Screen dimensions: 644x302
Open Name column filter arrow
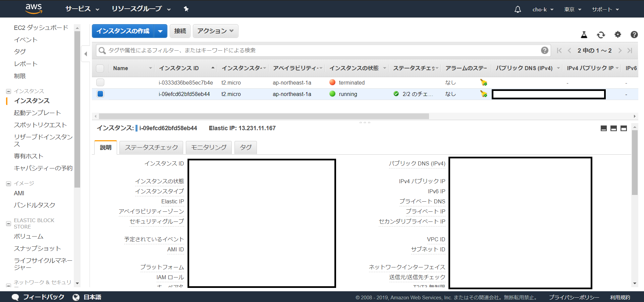[151, 68]
